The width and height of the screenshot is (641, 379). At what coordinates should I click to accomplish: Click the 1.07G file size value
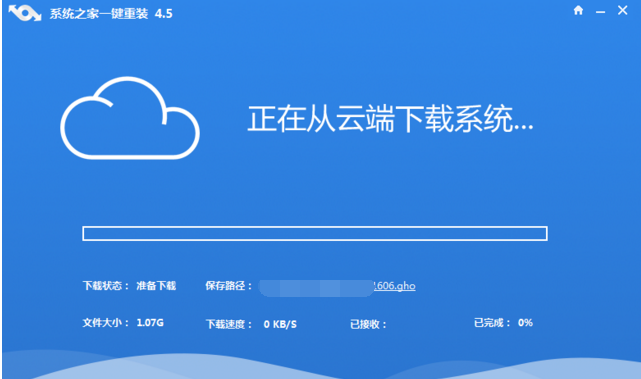point(150,323)
